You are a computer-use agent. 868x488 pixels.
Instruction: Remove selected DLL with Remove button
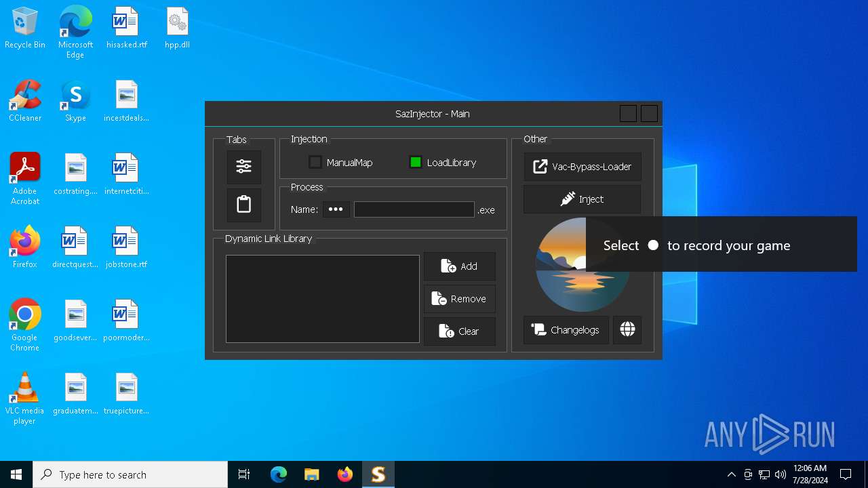coord(460,299)
